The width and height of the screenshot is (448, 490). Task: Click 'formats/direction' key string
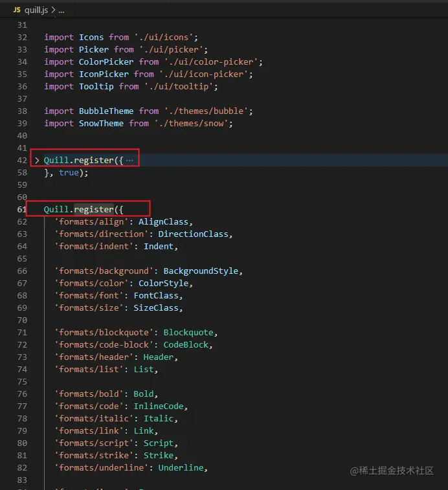click(x=101, y=234)
